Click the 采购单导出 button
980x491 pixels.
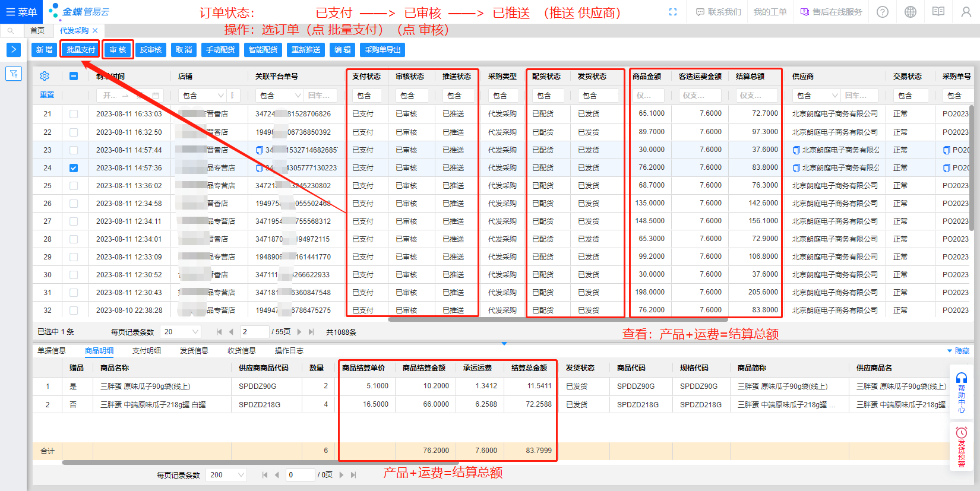tap(382, 50)
